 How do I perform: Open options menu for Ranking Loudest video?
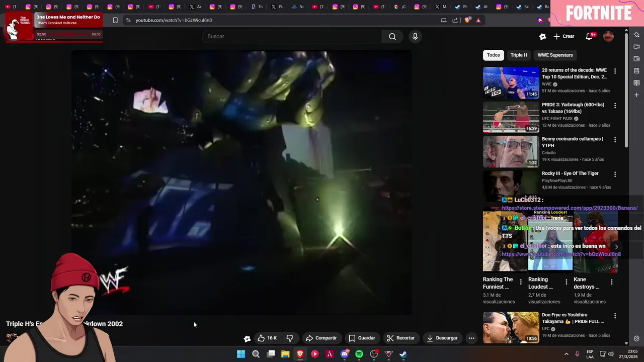(566, 282)
